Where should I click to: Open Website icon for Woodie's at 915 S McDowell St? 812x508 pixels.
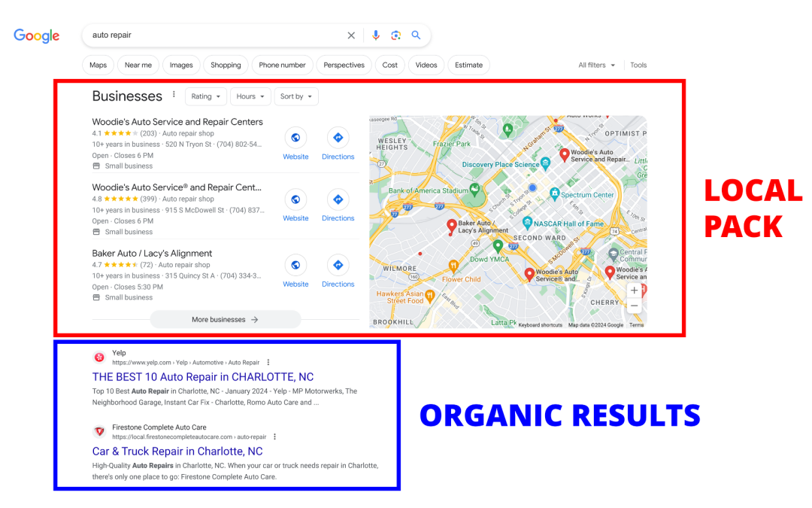295,199
